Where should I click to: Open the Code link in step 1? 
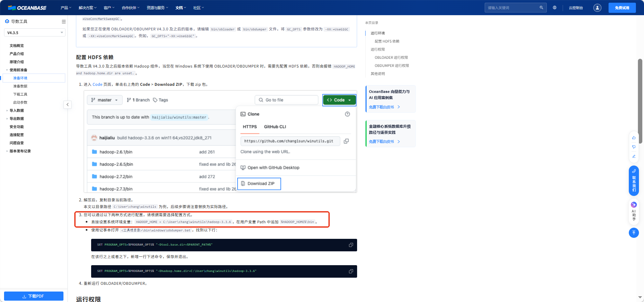pyautogui.click(x=97, y=84)
